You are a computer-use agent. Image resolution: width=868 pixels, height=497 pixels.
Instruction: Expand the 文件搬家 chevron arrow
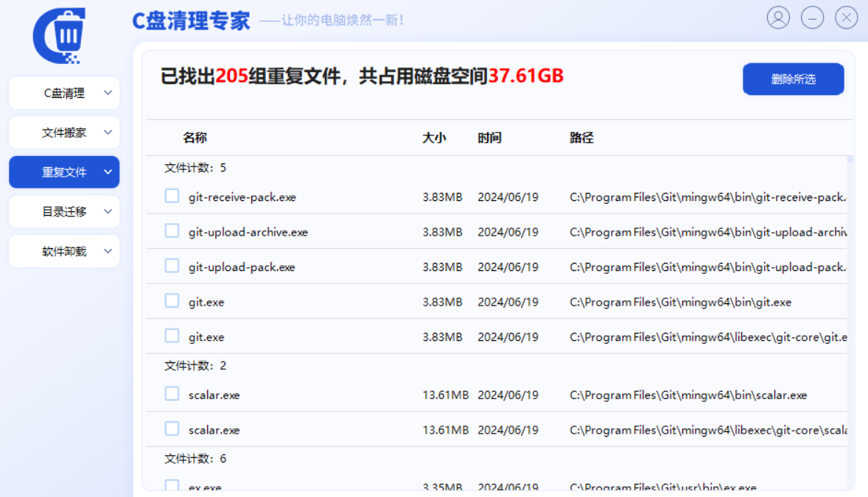click(108, 133)
